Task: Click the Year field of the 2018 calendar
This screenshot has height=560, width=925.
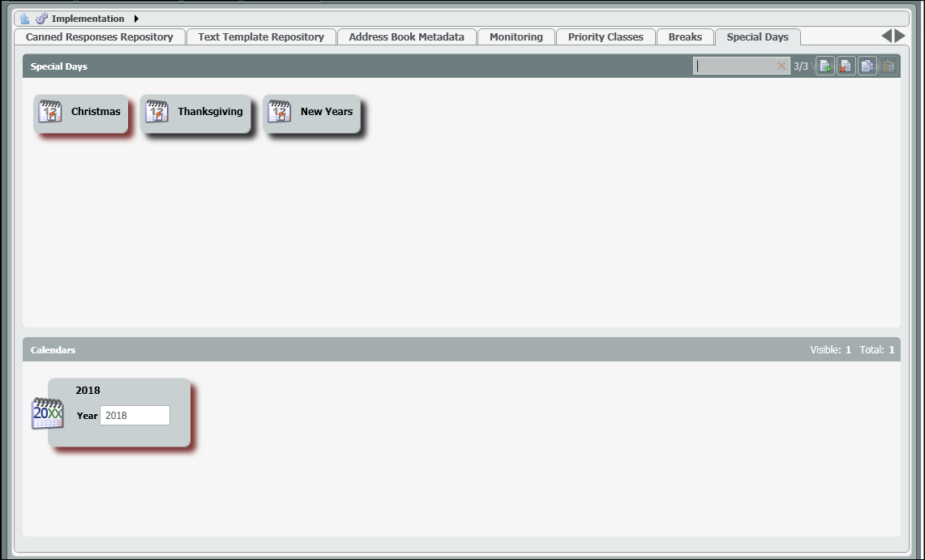Action: (135, 416)
